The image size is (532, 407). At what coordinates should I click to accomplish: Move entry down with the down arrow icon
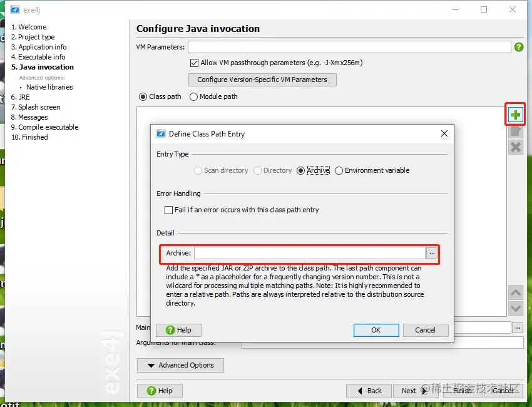515,309
